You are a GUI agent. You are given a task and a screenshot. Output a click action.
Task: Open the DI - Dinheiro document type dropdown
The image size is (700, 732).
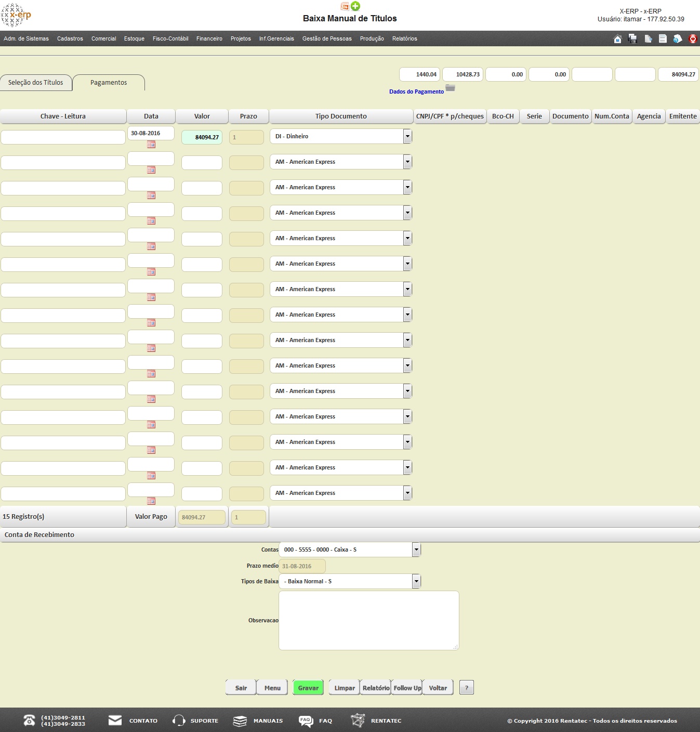pos(341,136)
